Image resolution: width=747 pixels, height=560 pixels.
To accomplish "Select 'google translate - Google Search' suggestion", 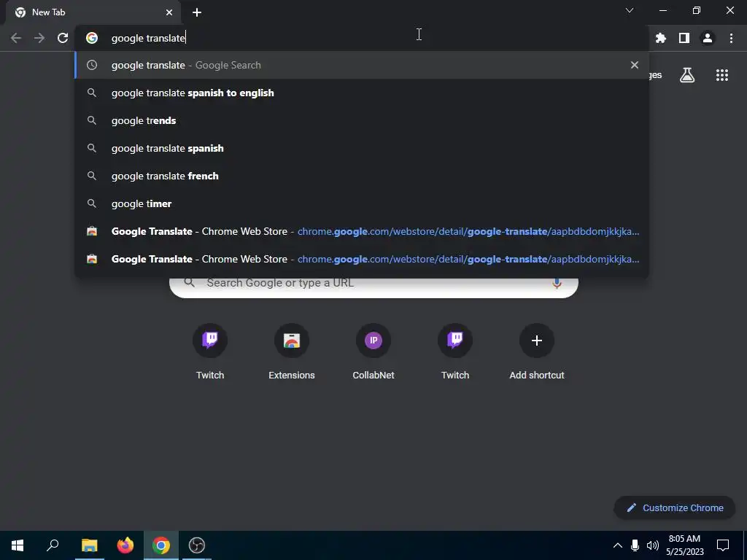I will pos(362,65).
